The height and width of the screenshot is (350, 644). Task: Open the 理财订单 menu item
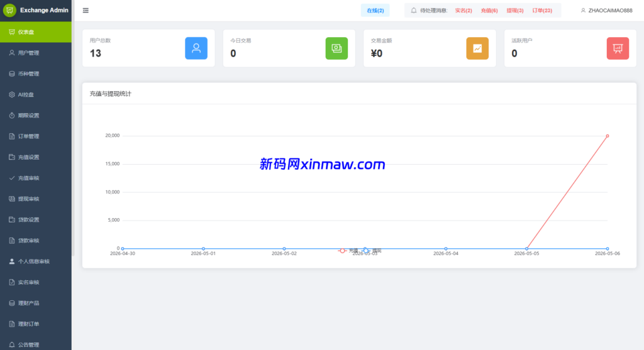36,324
